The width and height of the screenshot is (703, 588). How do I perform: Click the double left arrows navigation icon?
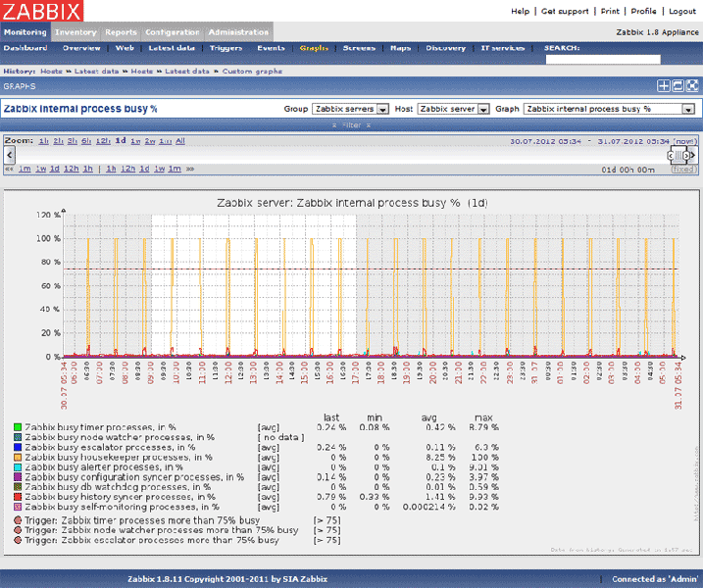click(10, 169)
